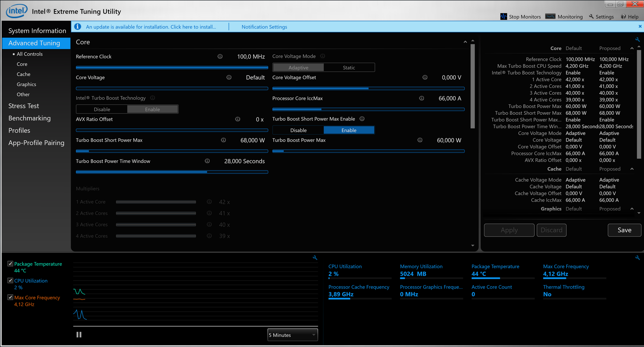Open graph panel wrench settings
Screen dimensions: 644x347
(315, 258)
